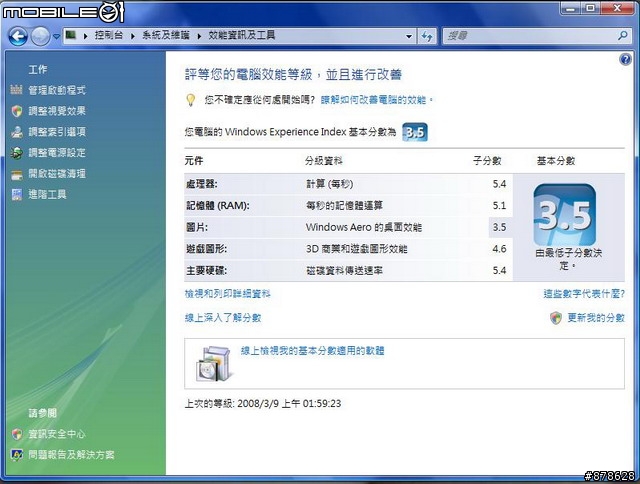Click the Refresh button beside address bar

point(427,36)
